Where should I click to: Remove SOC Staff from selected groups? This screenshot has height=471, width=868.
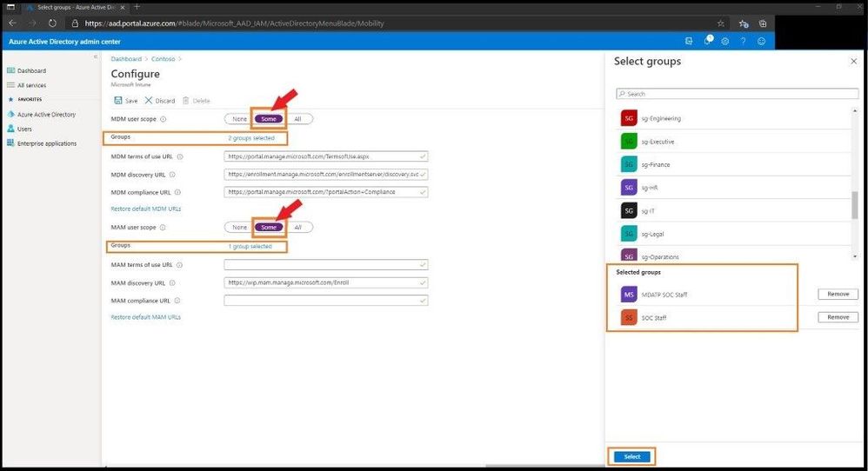pos(838,317)
